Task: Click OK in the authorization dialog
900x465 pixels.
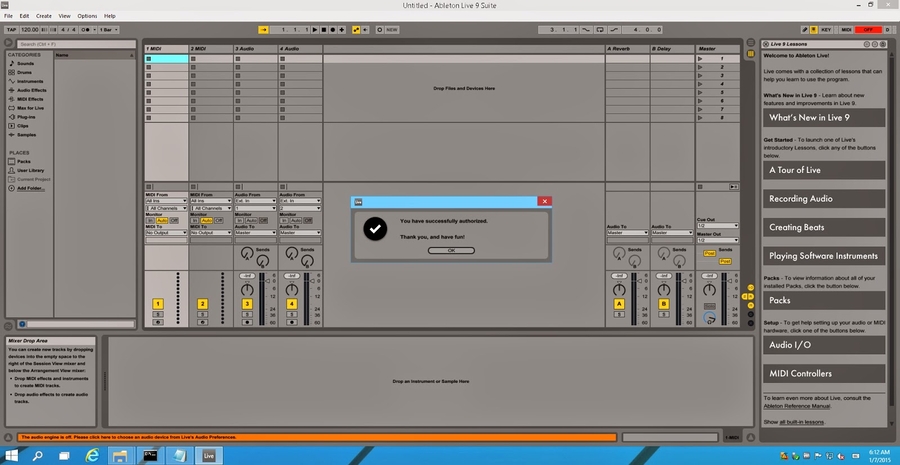Action: pos(451,250)
